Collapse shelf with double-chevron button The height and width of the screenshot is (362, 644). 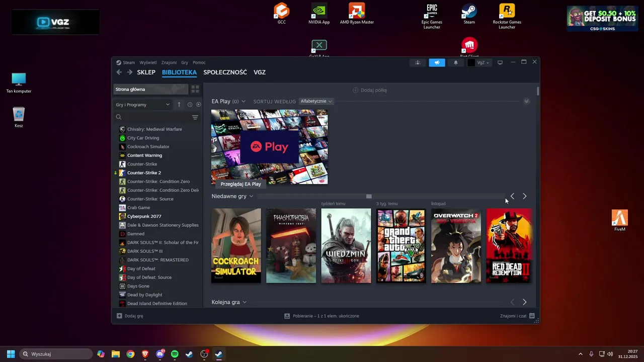tap(526, 102)
